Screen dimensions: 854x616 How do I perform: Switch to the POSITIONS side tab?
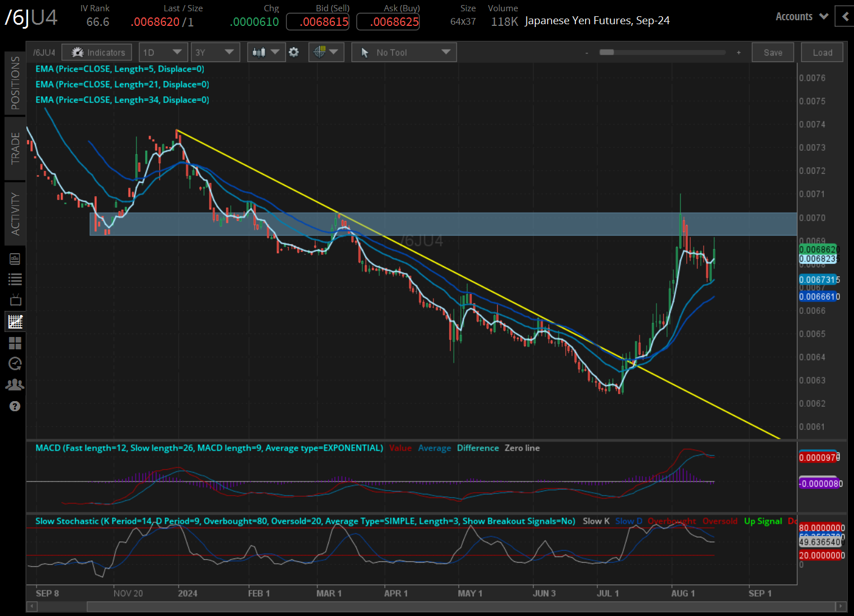click(x=15, y=83)
